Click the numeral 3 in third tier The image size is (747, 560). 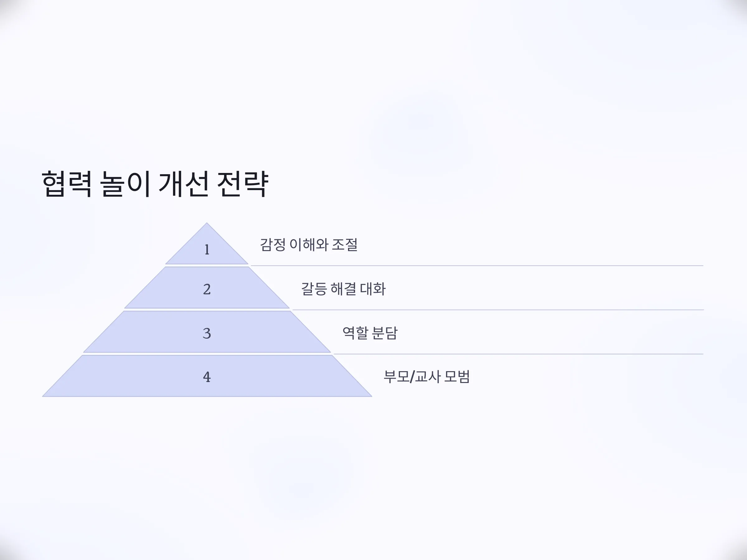coord(207,334)
